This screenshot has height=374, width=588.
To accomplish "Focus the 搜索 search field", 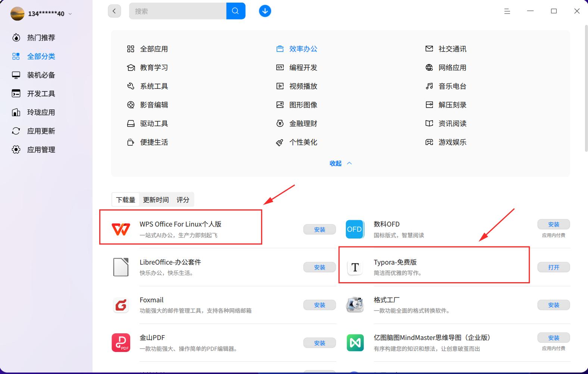I will 178,11.
